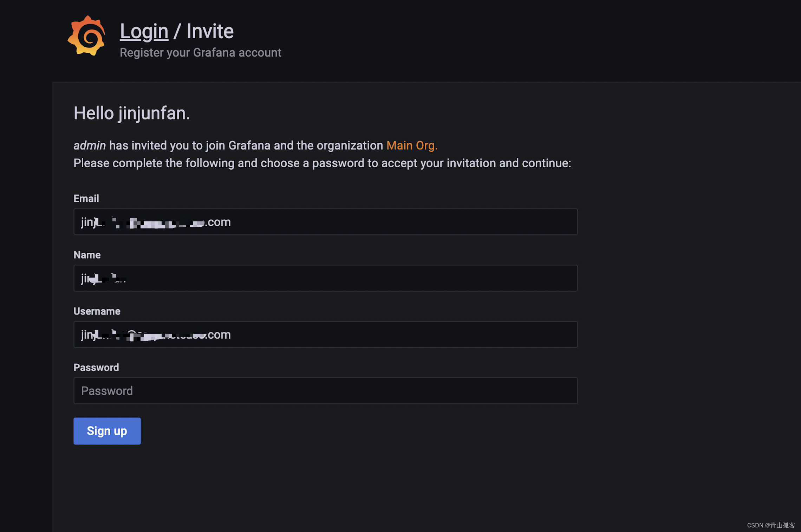
Task: Click the Email field label
Action: click(x=86, y=199)
